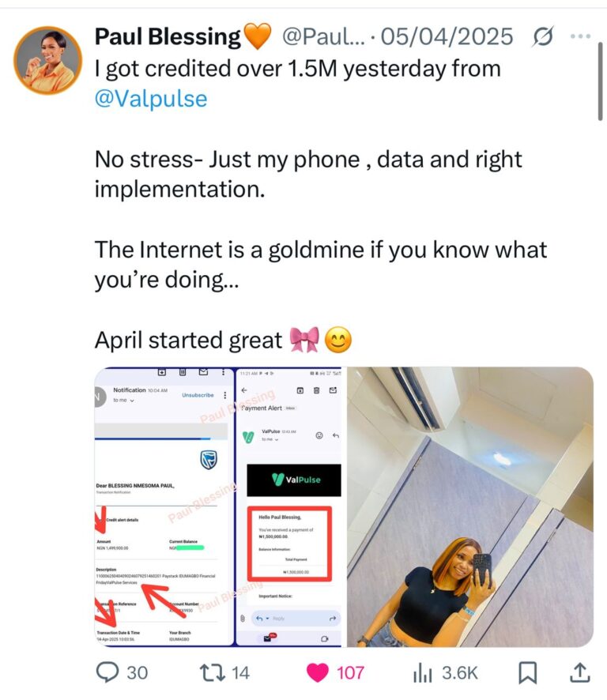Open Paul Blessing's profile picture
The height and width of the screenshot is (700, 607).
click(47, 60)
